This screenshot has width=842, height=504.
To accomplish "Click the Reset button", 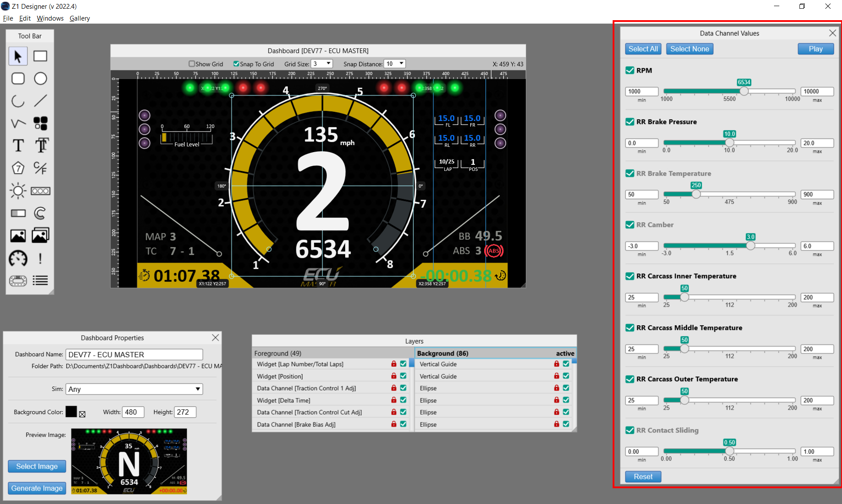I will pos(643,476).
